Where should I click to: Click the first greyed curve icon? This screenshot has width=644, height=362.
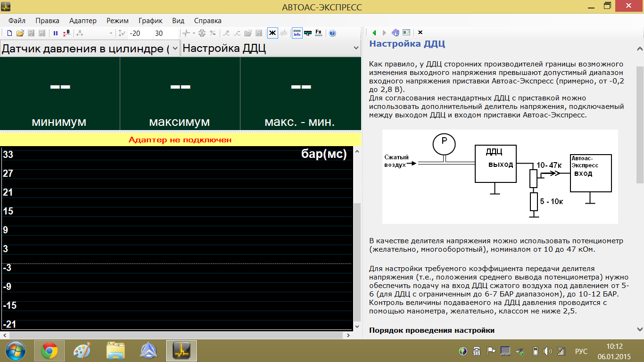(x=226, y=33)
